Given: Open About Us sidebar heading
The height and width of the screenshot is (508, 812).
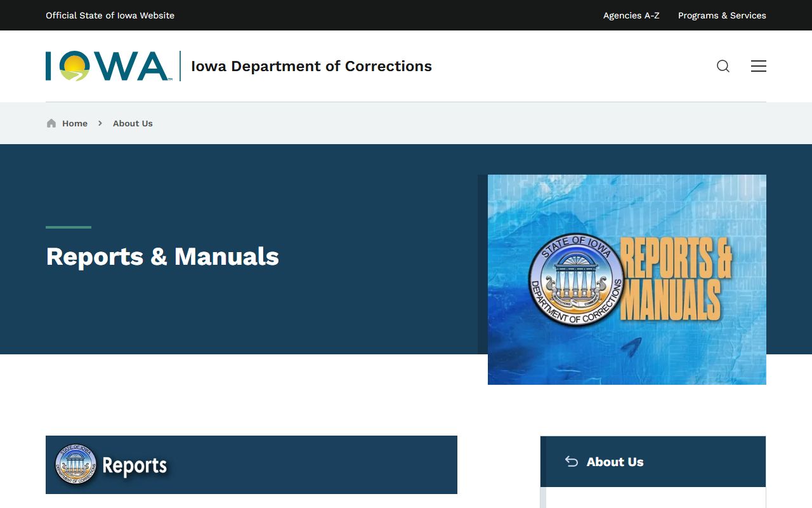Looking at the screenshot, I should [615, 462].
